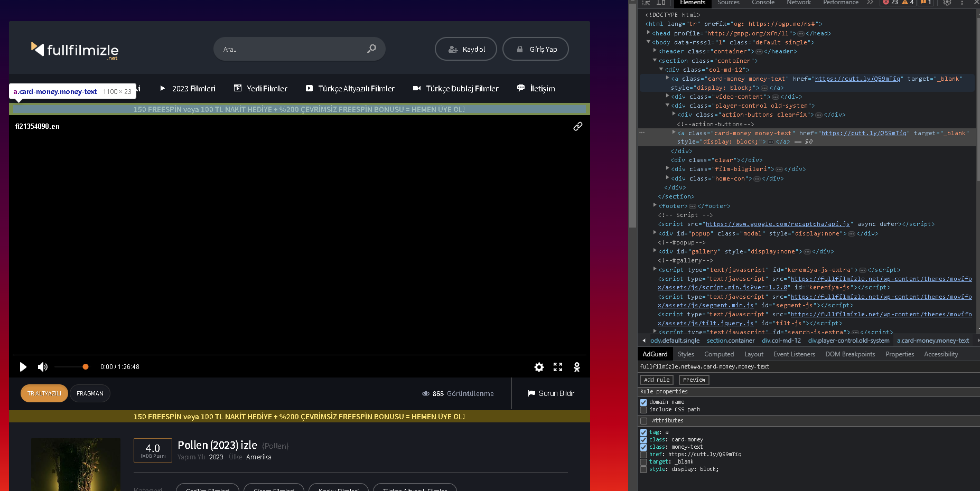980x491 pixels.
Task: Enable the include CSS path checkbox
Action: (643, 410)
